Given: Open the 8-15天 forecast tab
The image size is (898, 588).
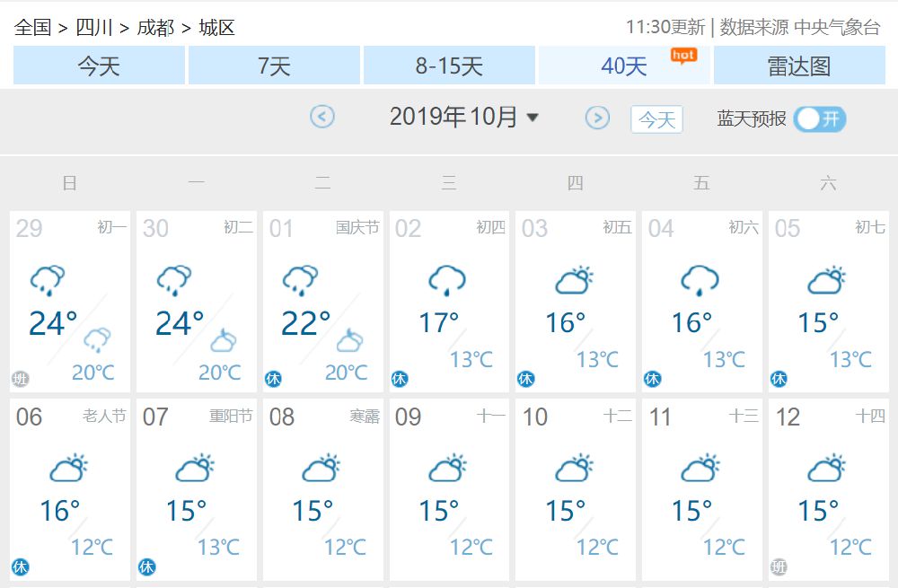Looking at the screenshot, I should coord(449,65).
